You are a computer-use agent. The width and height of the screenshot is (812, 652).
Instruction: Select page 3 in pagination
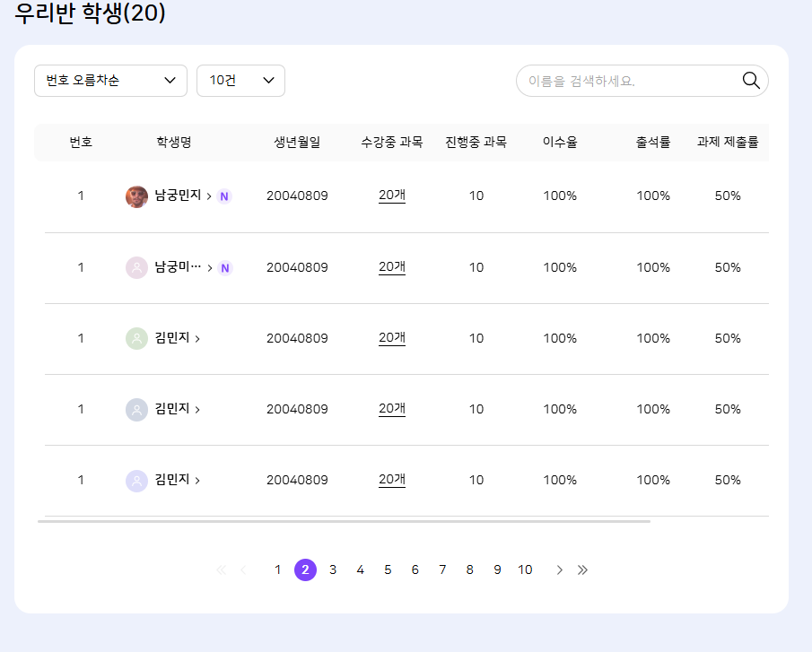(333, 570)
